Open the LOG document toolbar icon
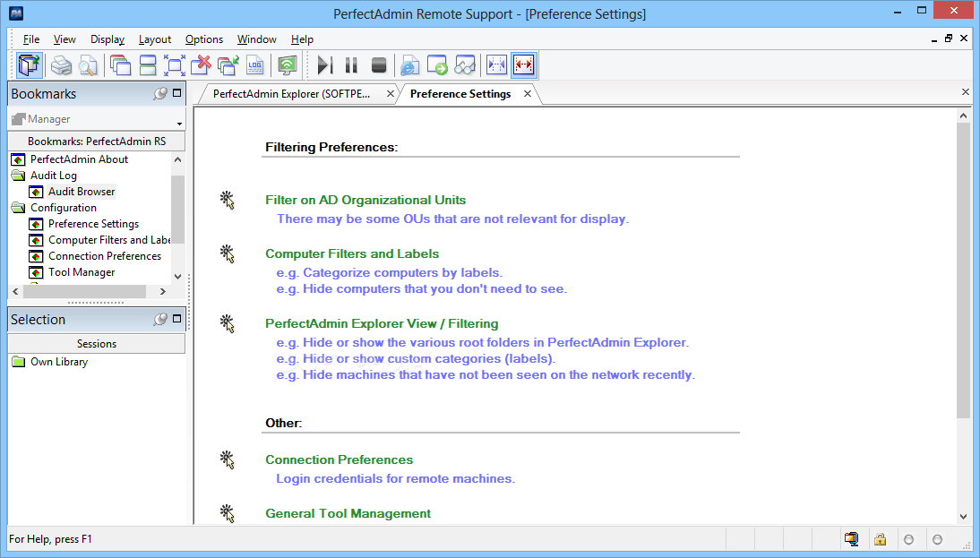The width and height of the screenshot is (980, 558). [x=255, y=65]
